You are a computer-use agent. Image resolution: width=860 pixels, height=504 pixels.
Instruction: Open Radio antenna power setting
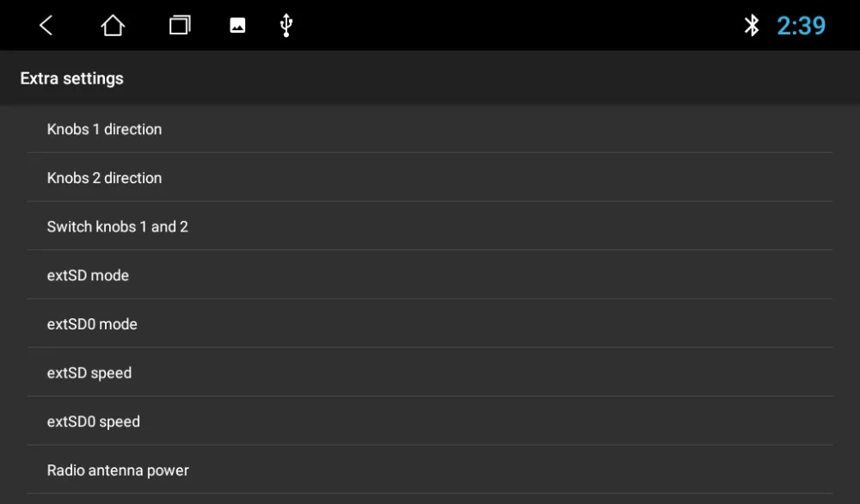pyautogui.click(x=430, y=470)
